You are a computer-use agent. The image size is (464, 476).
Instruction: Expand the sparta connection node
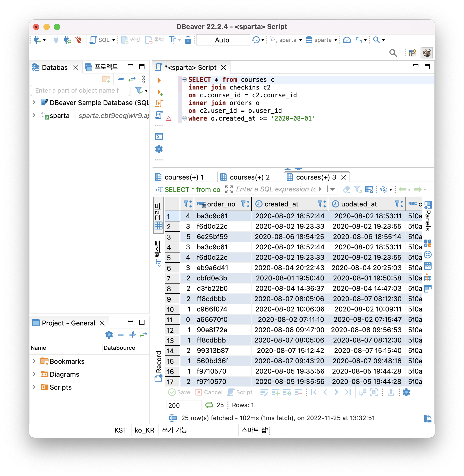34,115
